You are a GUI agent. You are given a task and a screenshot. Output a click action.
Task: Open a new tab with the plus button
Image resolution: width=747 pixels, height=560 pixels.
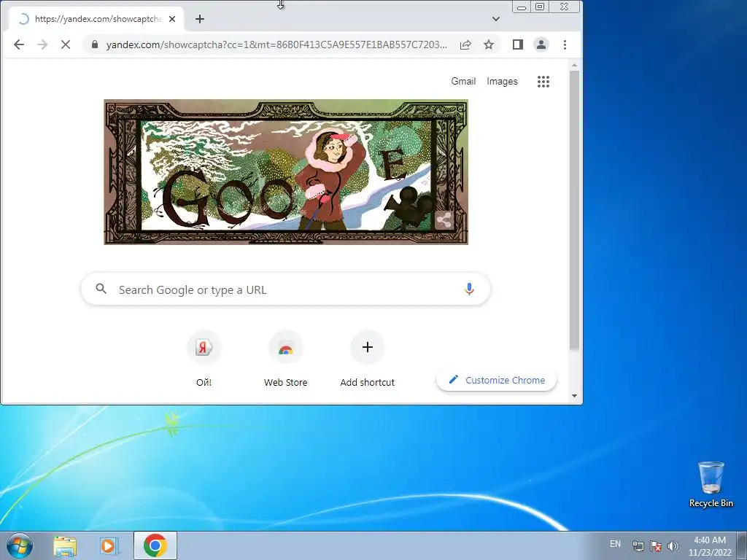pos(200,19)
